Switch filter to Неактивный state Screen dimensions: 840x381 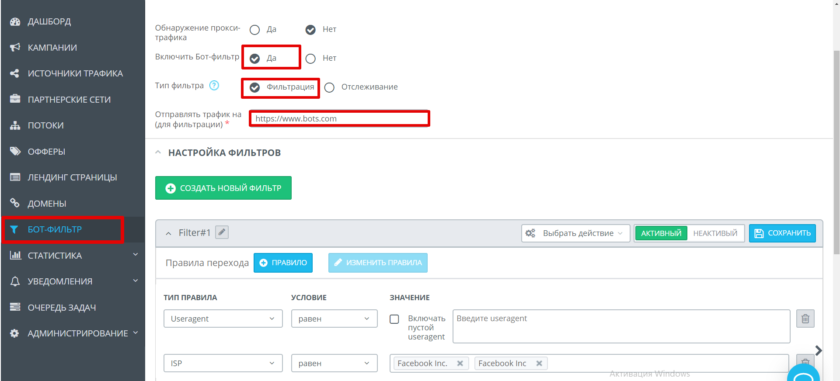[715, 234]
